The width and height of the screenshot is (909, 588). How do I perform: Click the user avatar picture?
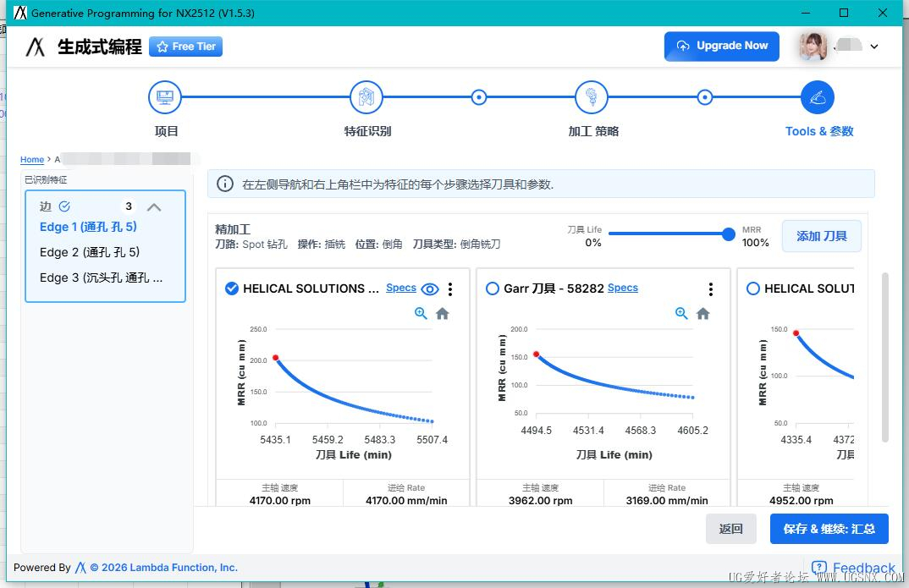813,47
